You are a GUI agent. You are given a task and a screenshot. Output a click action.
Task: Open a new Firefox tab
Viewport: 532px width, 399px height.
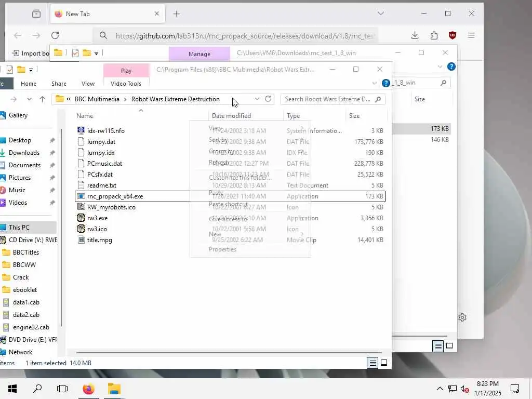click(177, 14)
